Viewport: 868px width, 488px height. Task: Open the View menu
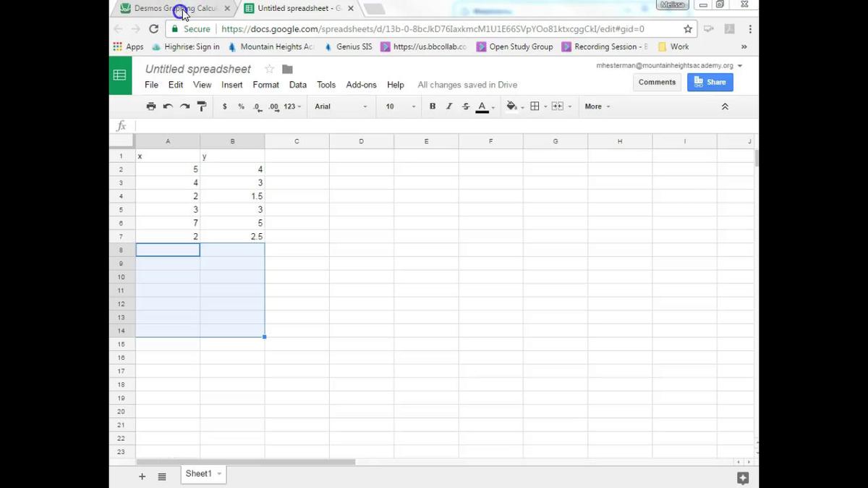203,85
